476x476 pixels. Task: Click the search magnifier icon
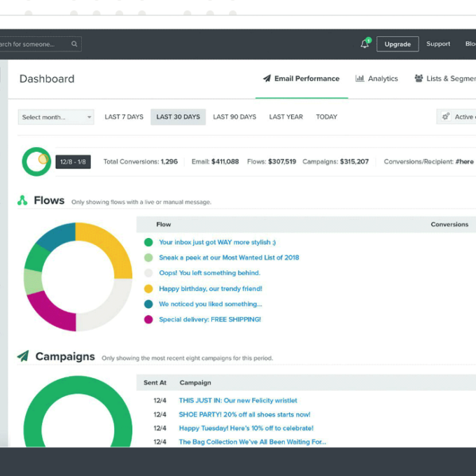click(74, 44)
